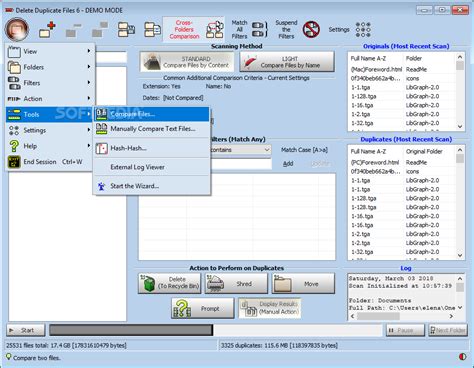
Task: Open External Log Viewer
Action: click(152, 167)
